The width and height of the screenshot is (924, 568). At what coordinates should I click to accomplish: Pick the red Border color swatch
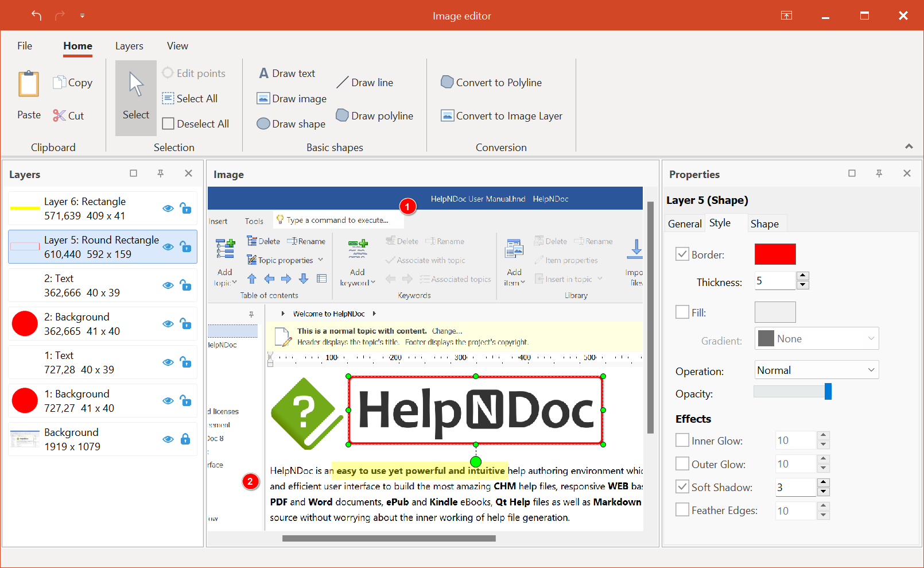pyautogui.click(x=775, y=254)
